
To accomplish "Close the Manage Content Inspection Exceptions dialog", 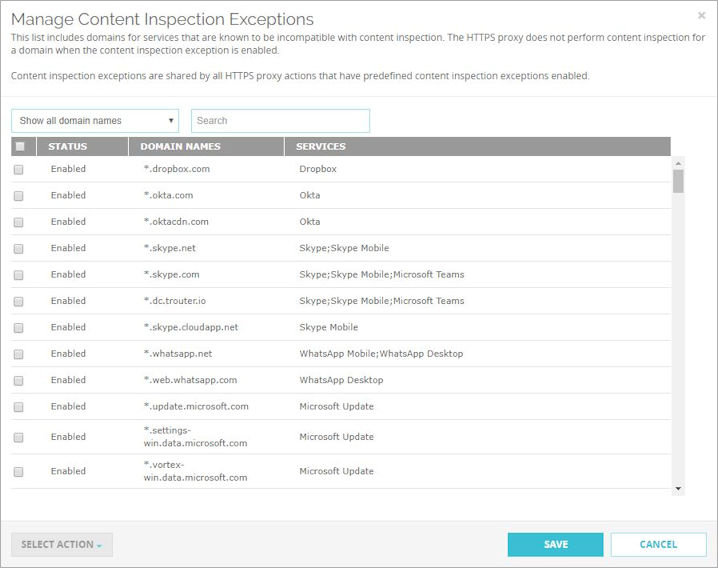I will click(701, 16).
